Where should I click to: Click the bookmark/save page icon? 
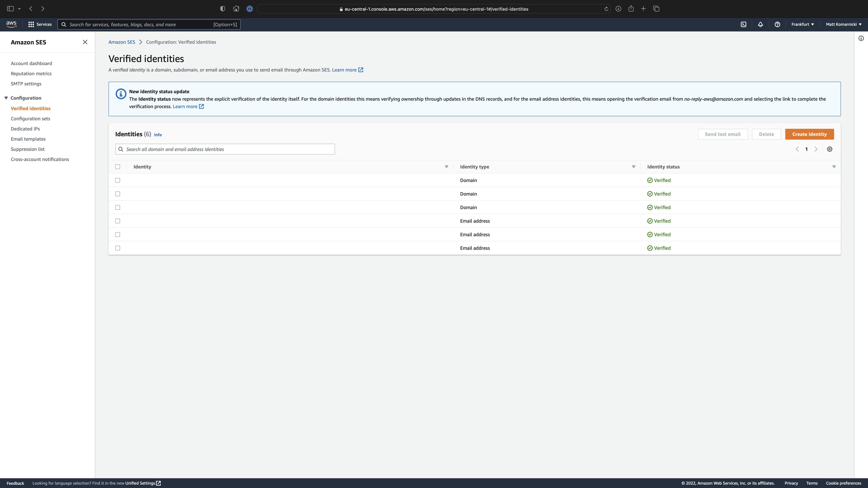click(631, 8)
